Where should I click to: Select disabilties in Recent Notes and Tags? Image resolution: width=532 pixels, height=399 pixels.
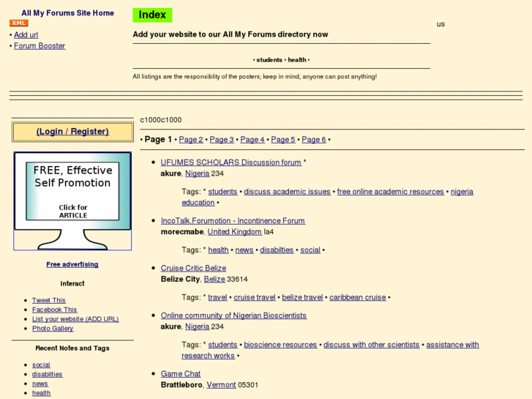coord(47,374)
